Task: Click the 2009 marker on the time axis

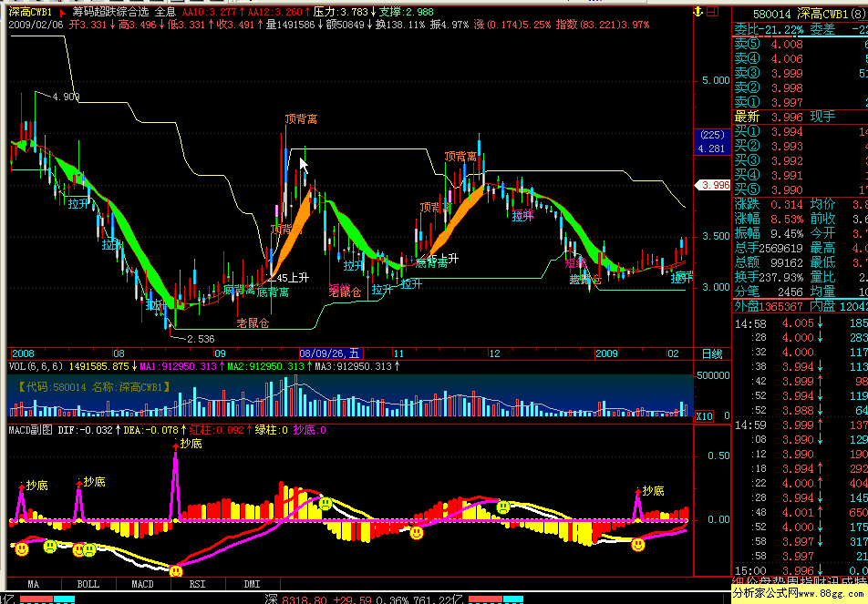Action: click(608, 353)
